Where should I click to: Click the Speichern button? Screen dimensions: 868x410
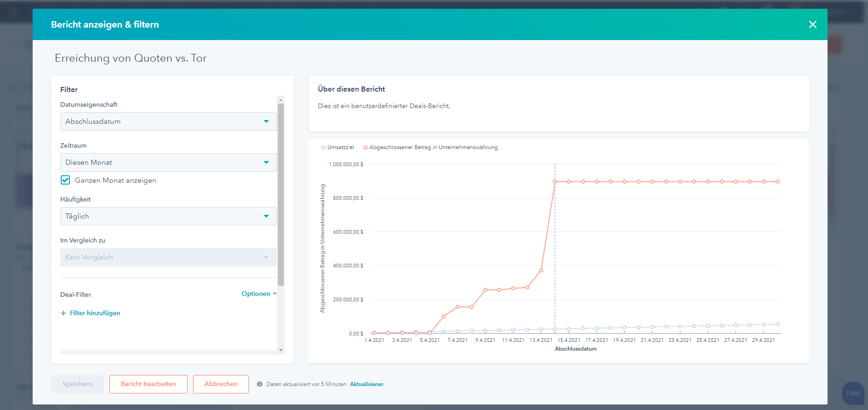coord(77,384)
